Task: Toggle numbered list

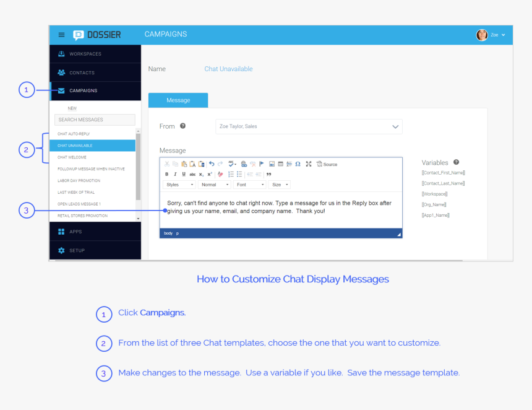Action: (231, 174)
